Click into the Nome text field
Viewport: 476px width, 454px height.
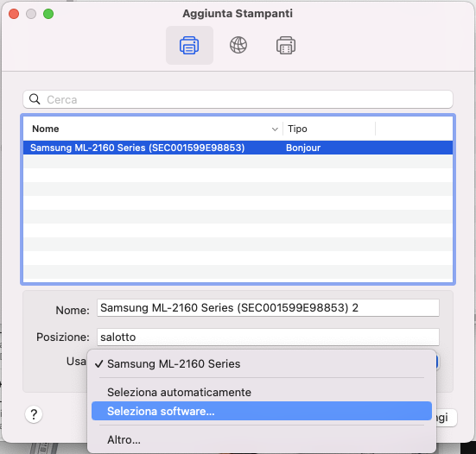268,308
